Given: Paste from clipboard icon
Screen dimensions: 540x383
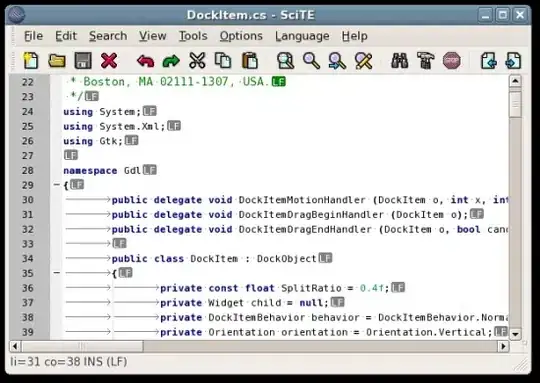Looking at the screenshot, I should [250, 61].
